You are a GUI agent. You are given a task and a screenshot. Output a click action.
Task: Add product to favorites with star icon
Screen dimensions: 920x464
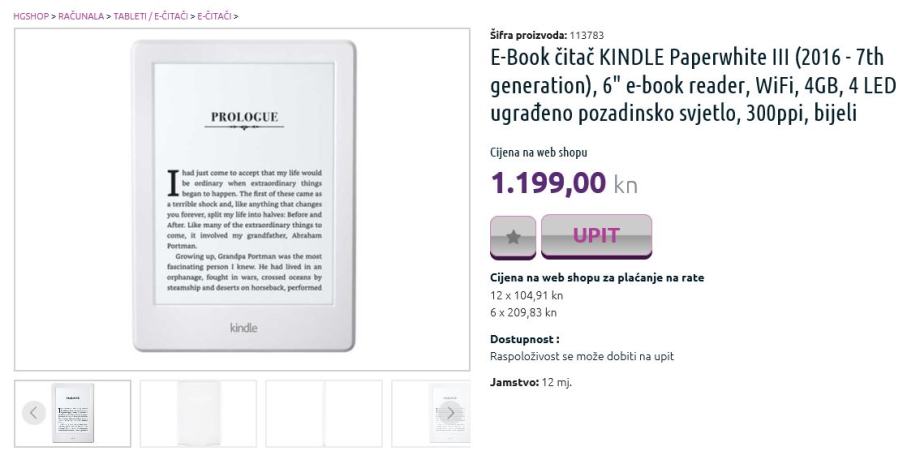(513, 237)
